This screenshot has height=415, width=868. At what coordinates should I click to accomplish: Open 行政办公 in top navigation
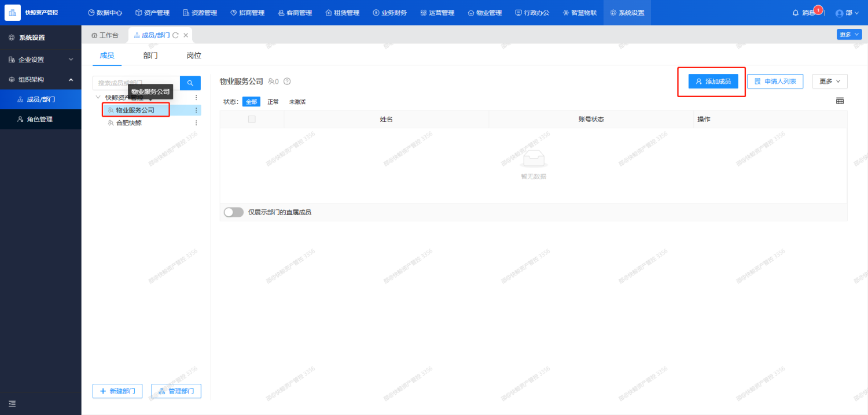532,13
